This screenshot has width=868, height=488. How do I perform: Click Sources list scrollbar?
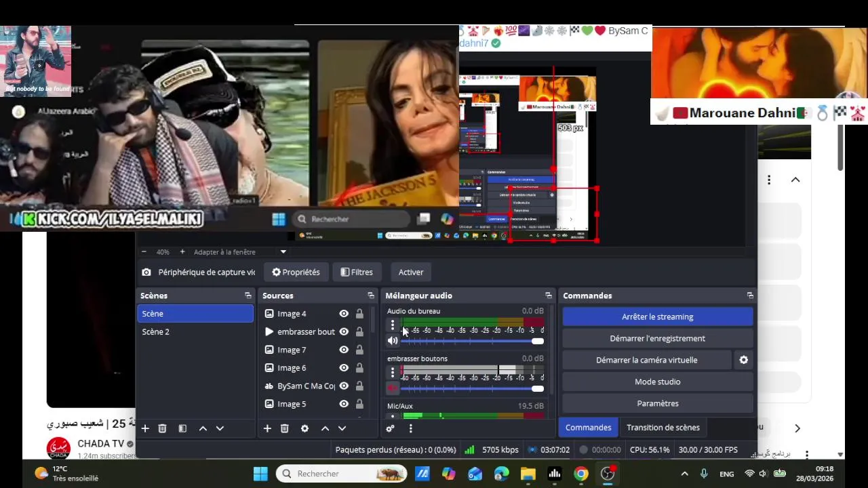pyautogui.click(x=373, y=320)
